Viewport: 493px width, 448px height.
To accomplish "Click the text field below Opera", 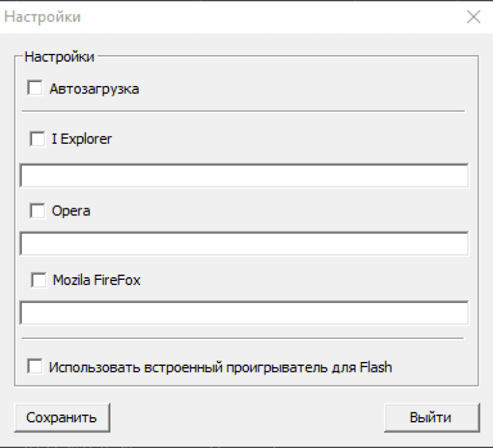I will pyautogui.click(x=244, y=244).
